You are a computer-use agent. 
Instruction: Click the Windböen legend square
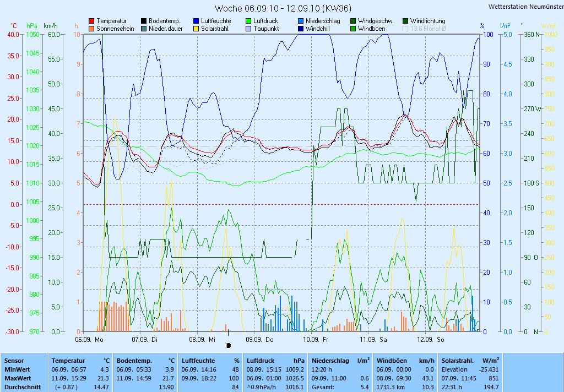[353, 29]
